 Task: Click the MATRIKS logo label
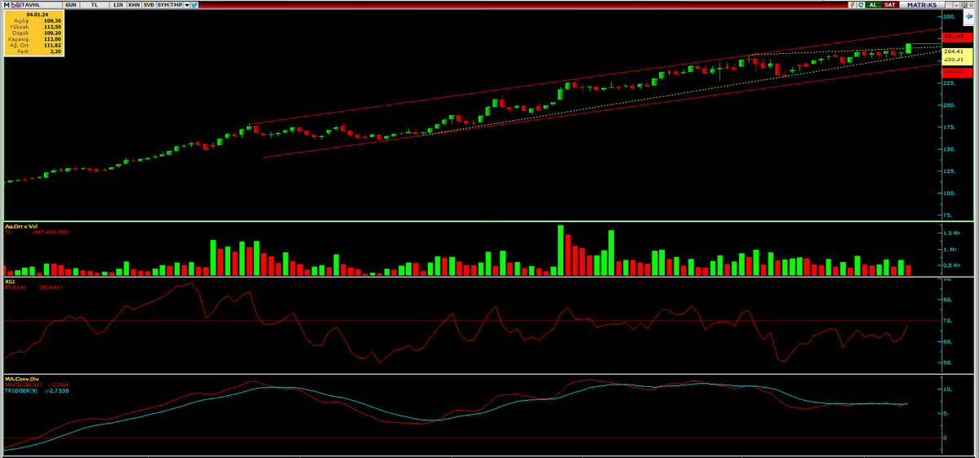(922, 5)
